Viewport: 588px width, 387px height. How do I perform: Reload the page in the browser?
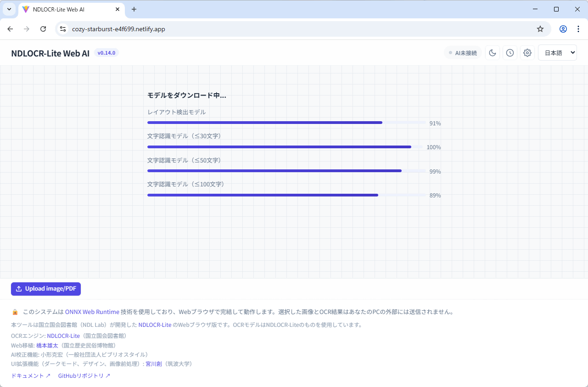43,29
